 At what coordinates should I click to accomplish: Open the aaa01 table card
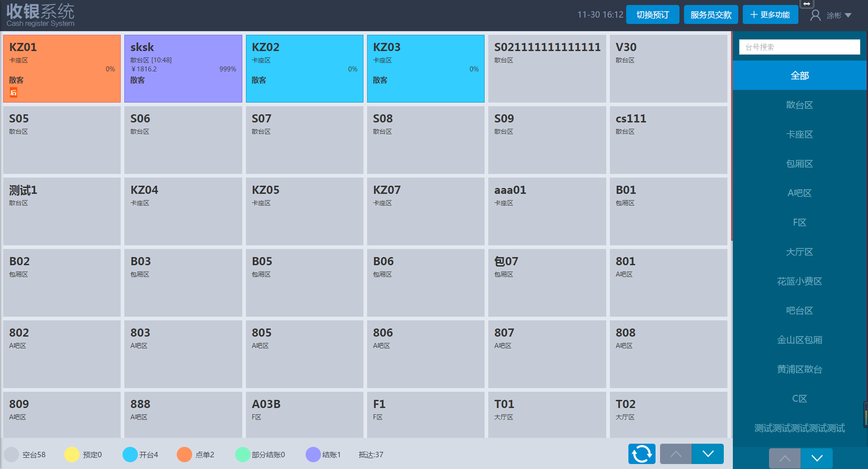[x=547, y=211]
